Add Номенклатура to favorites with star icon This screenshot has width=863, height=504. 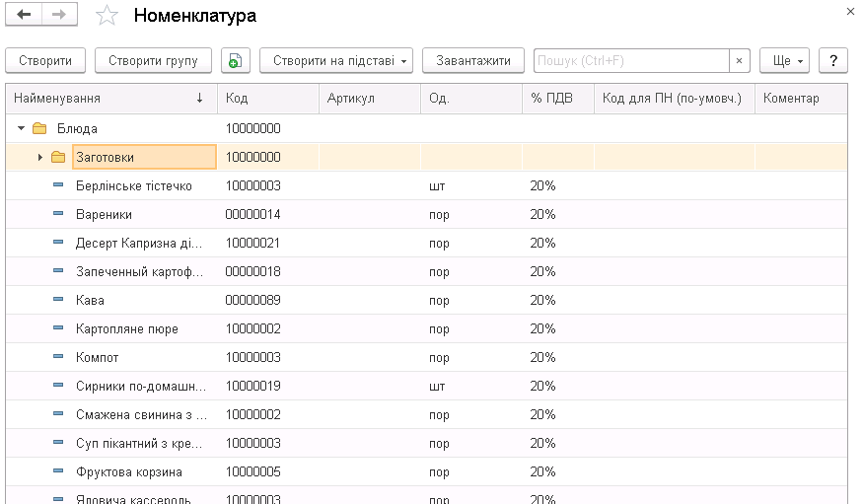point(108,16)
